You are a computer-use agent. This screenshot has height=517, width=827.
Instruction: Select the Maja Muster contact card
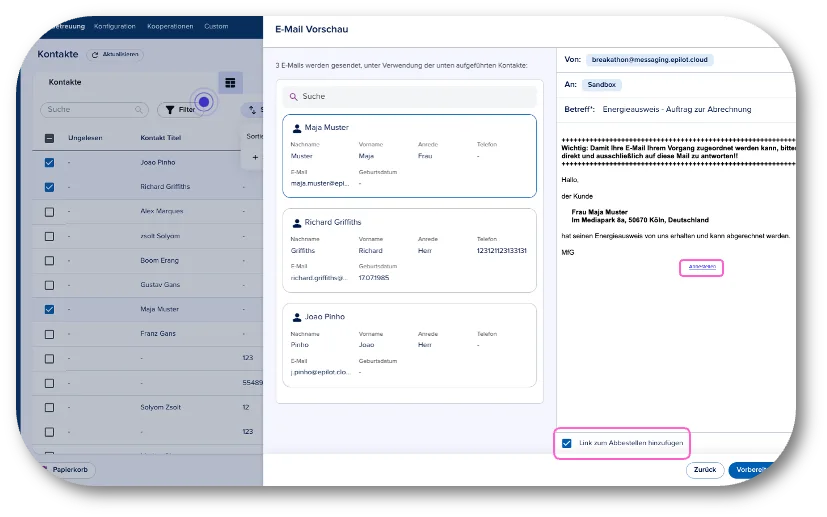409,156
